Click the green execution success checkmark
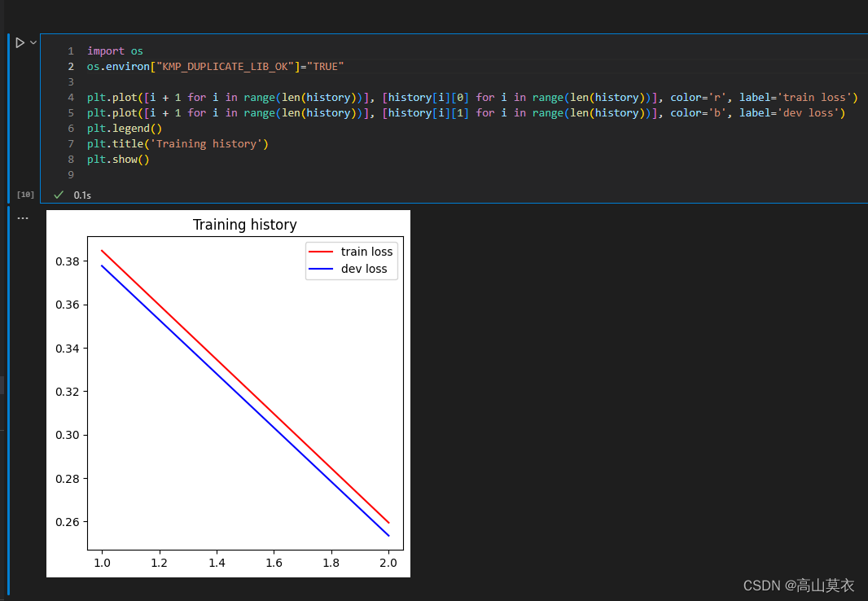Screen dimensions: 868x601 (59, 195)
